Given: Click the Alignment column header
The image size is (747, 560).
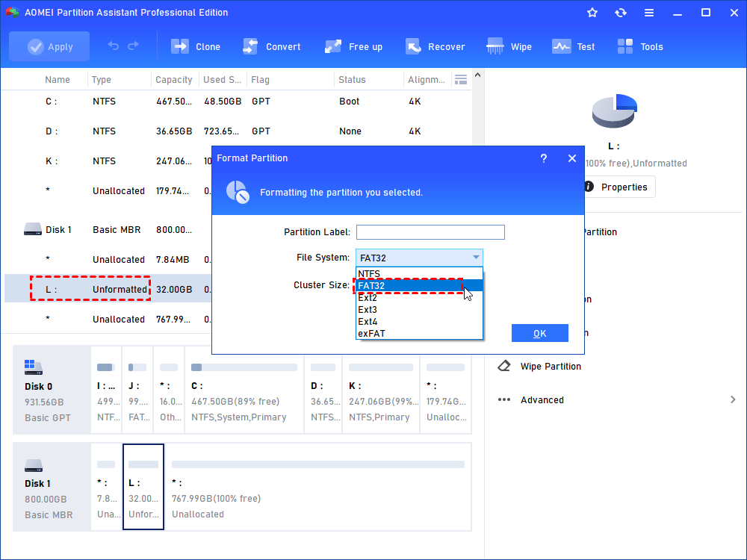Looking at the screenshot, I should (427, 80).
